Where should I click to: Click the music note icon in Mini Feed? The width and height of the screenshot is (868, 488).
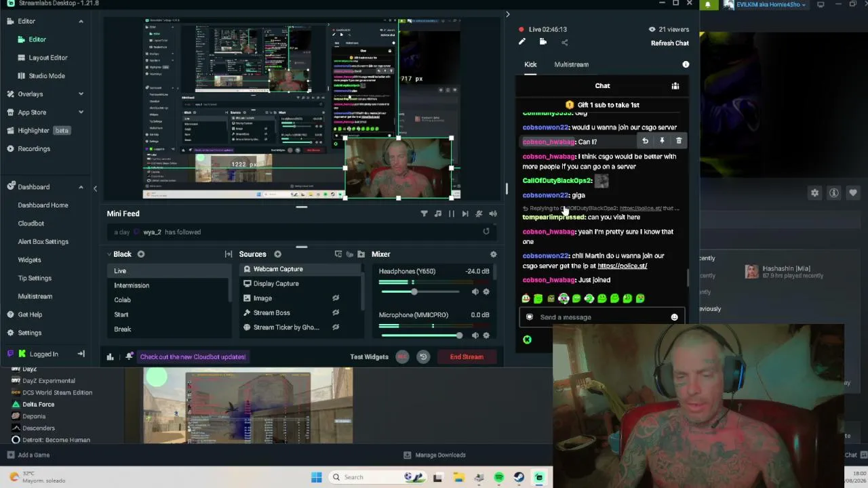438,213
